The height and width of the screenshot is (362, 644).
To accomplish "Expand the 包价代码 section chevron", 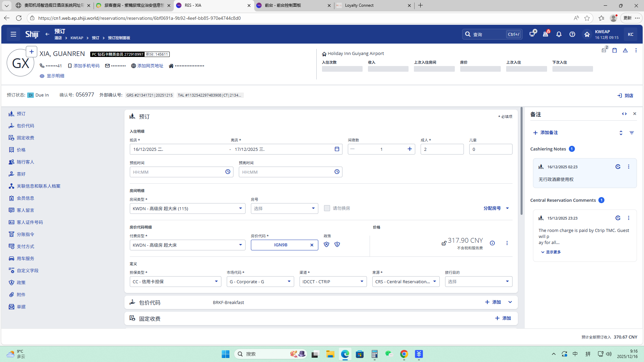I will [510, 302].
